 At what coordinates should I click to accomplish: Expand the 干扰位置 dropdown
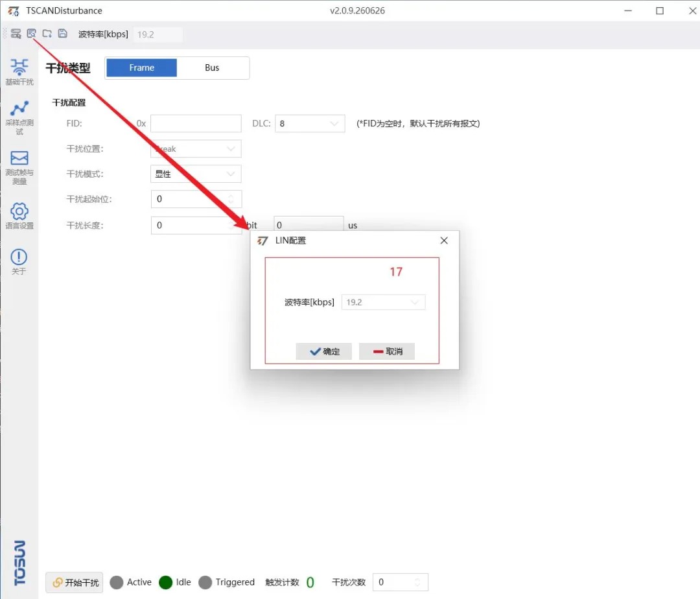(x=196, y=148)
